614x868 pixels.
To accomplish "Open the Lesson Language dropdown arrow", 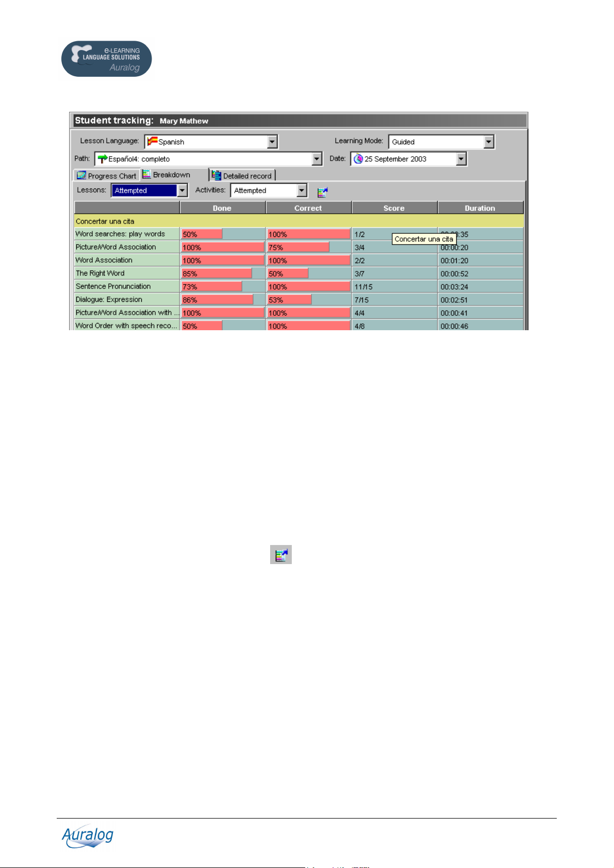I will point(272,142).
